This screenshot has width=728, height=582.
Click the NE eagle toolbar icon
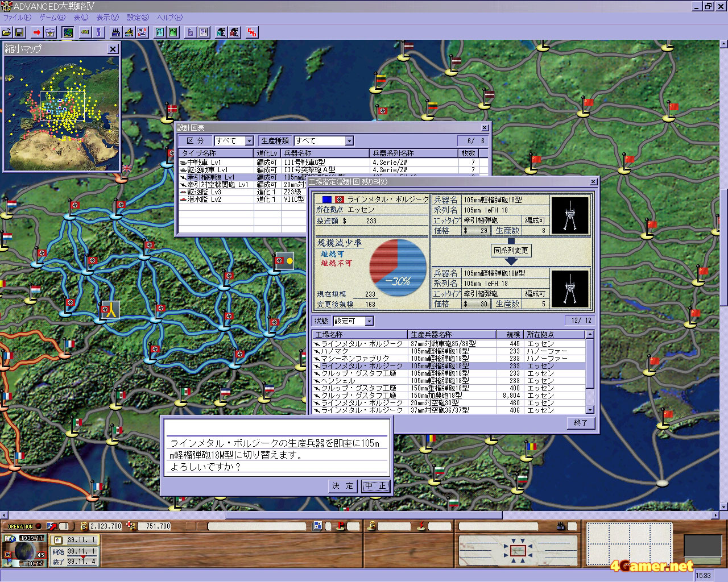[221, 32]
